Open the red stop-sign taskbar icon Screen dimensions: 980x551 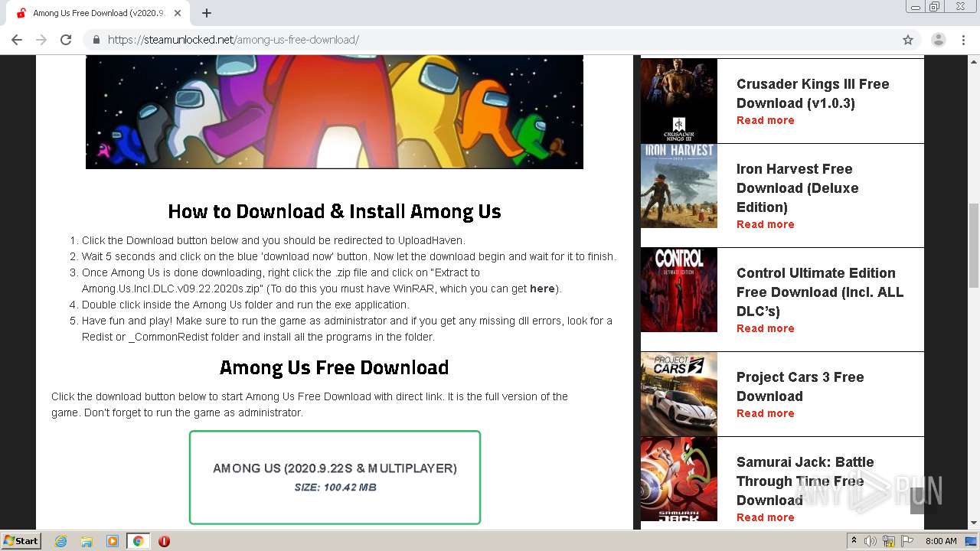[x=164, y=541]
